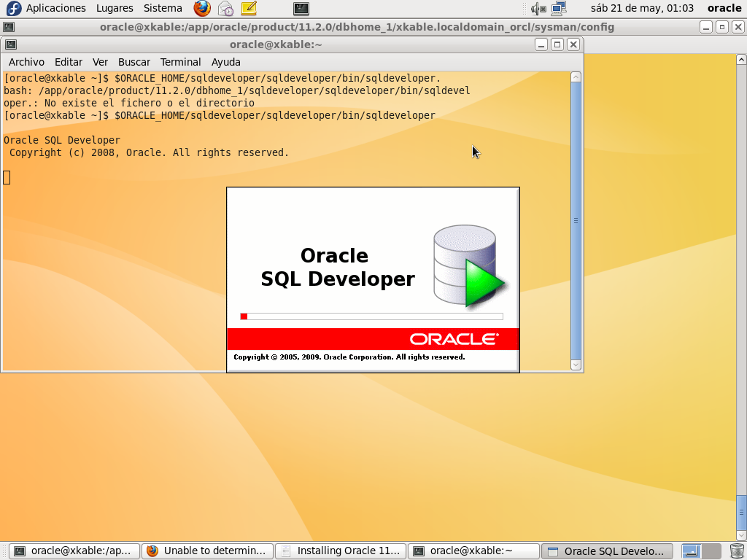Launch Firefox from the top panel
Image resolution: width=747 pixels, height=560 pixels.
click(x=202, y=8)
